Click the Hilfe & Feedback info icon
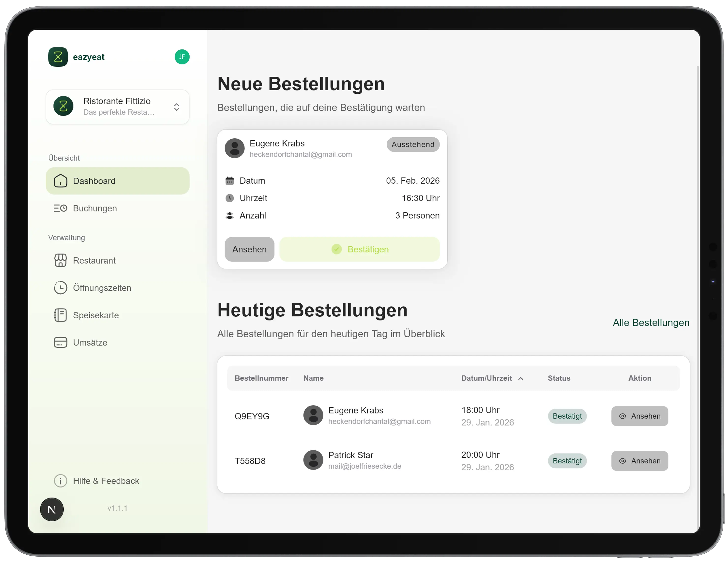 point(60,481)
